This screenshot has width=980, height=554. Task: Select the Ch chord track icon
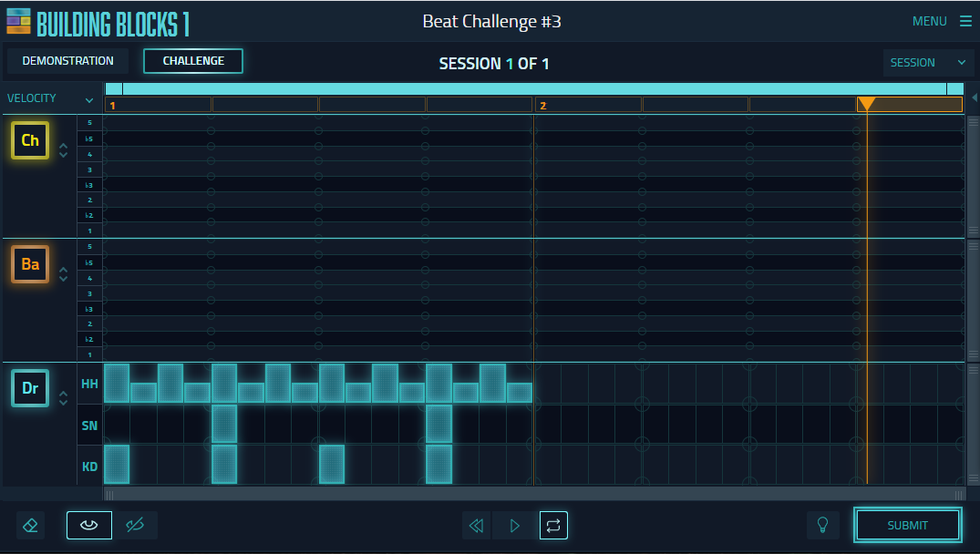29,140
